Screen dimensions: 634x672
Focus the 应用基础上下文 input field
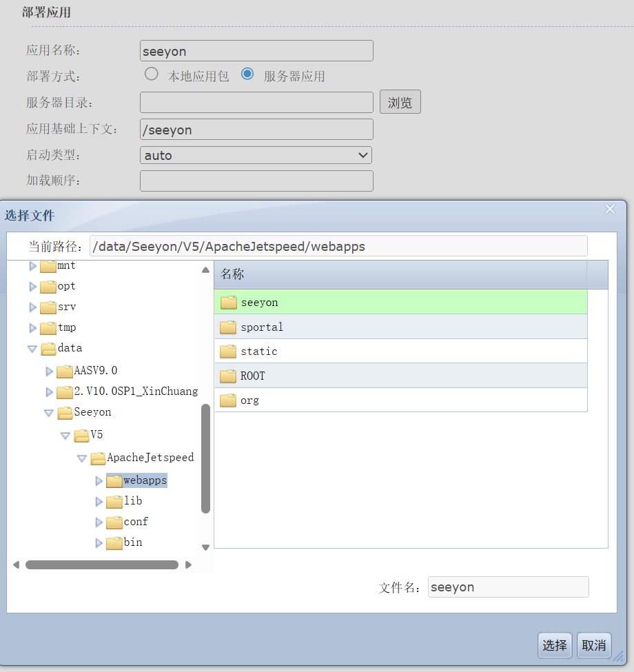click(256, 130)
